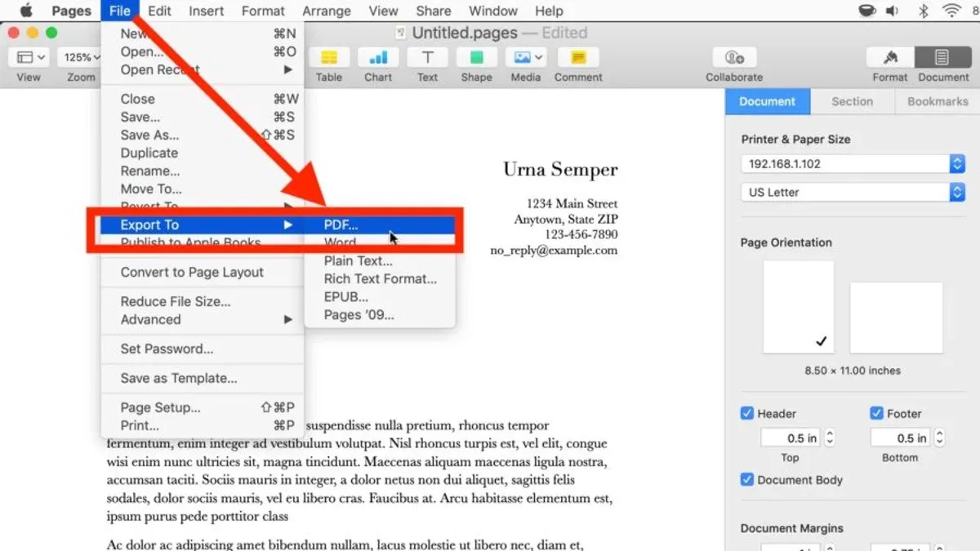
Task: Choose PDF... from Export To submenu
Action: pyautogui.click(x=379, y=224)
